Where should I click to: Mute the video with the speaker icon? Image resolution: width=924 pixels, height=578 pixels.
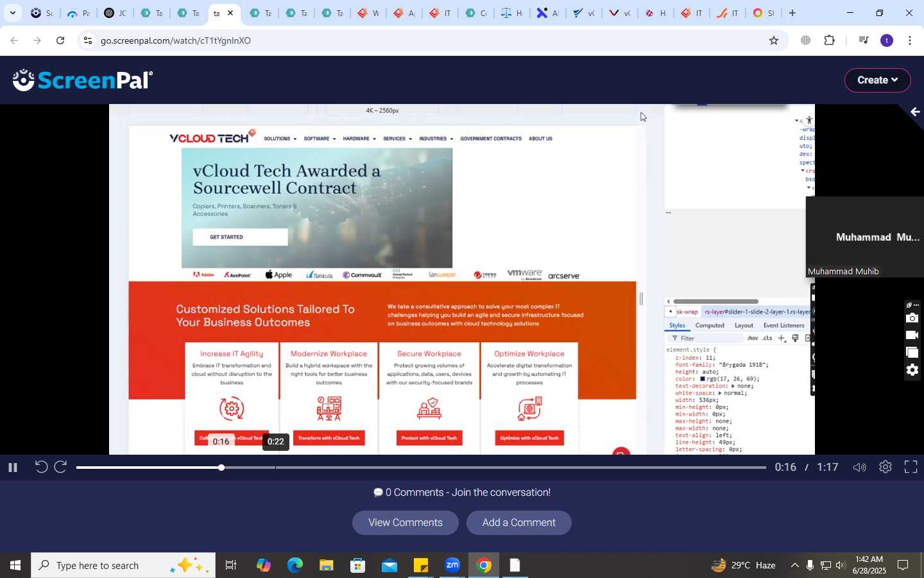point(859,468)
